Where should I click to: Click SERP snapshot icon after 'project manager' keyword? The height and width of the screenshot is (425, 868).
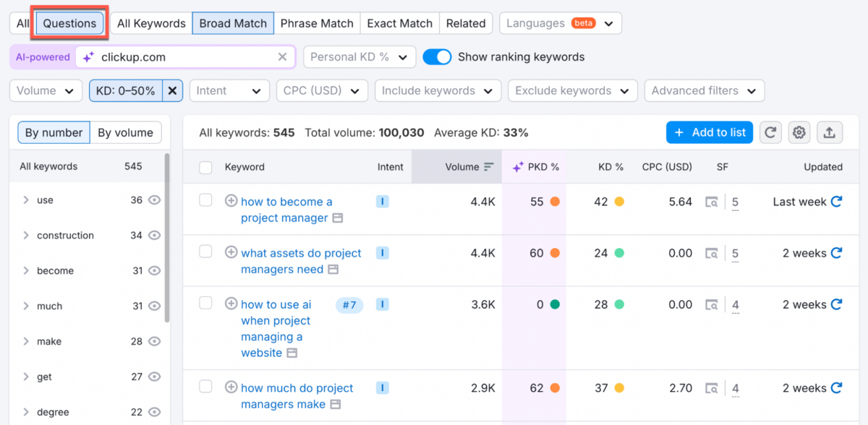coord(337,218)
